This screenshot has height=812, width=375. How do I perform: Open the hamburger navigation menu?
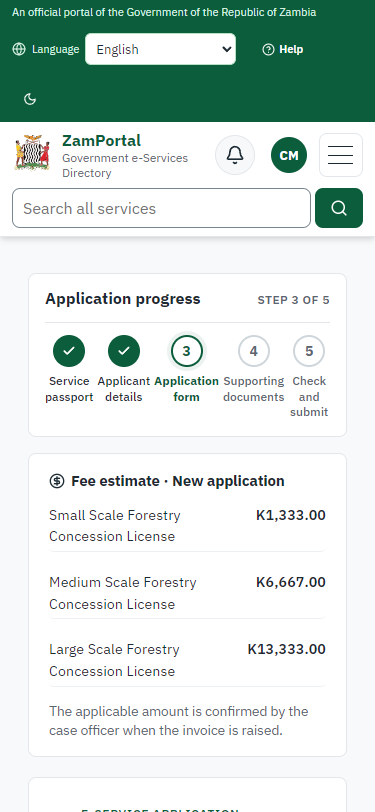point(340,155)
